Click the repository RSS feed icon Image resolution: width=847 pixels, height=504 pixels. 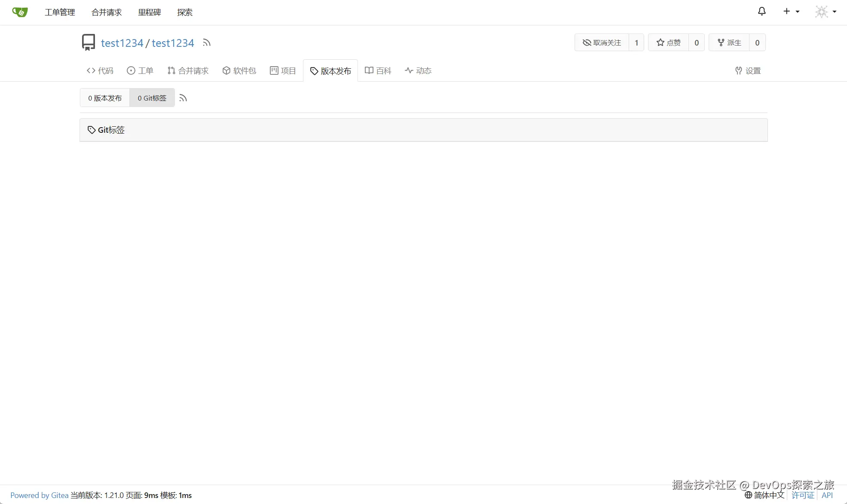(x=207, y=43)
